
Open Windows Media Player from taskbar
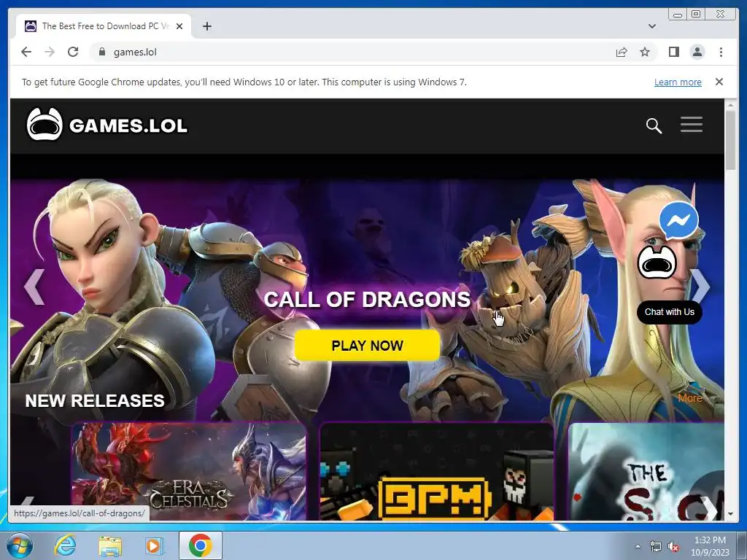155,545
